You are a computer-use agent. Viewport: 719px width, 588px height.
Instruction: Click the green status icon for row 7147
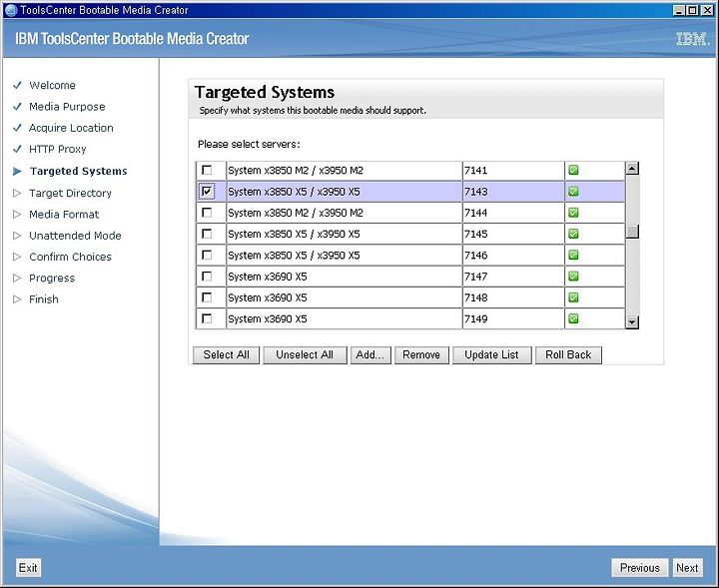coord(573,277)
